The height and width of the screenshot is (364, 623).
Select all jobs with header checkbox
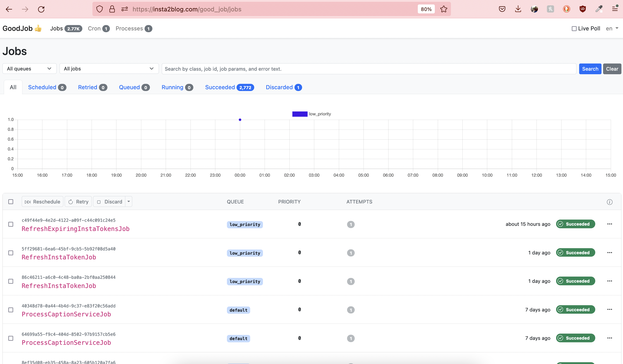click(x=11, y=202)
